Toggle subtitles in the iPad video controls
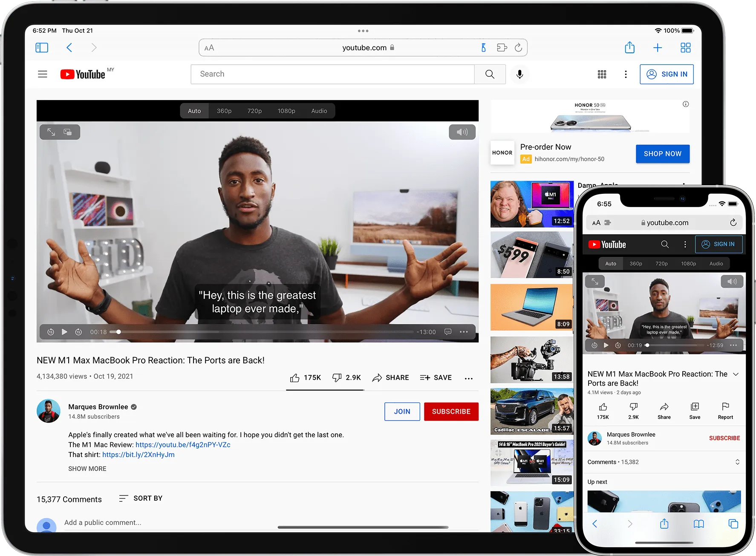Image resolution: width=756 pixels, height=556 pixels. click(x=448, y=332)
